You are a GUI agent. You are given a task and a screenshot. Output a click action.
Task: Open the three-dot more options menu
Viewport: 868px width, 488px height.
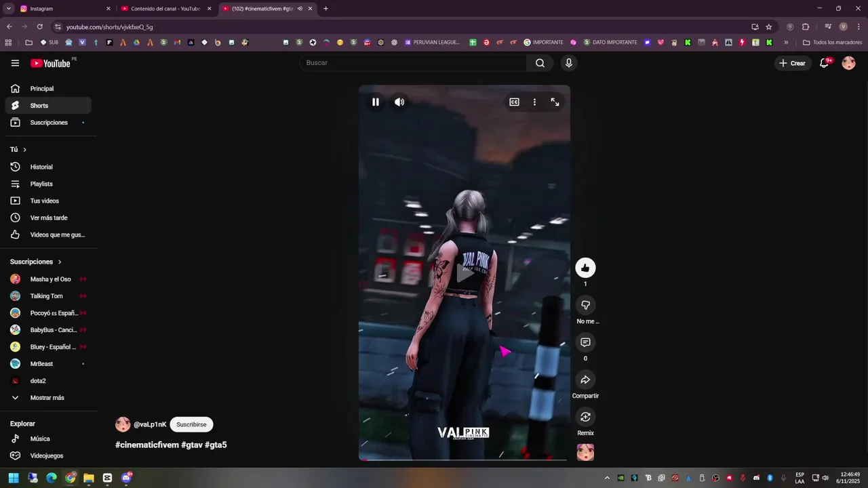[x=534, y=102]
